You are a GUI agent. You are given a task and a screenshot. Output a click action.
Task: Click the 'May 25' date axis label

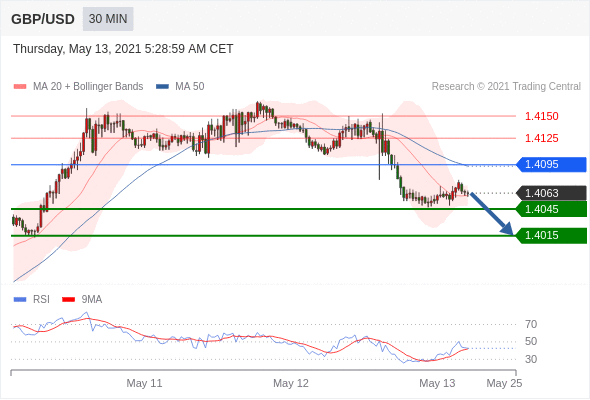coord(504,383)
